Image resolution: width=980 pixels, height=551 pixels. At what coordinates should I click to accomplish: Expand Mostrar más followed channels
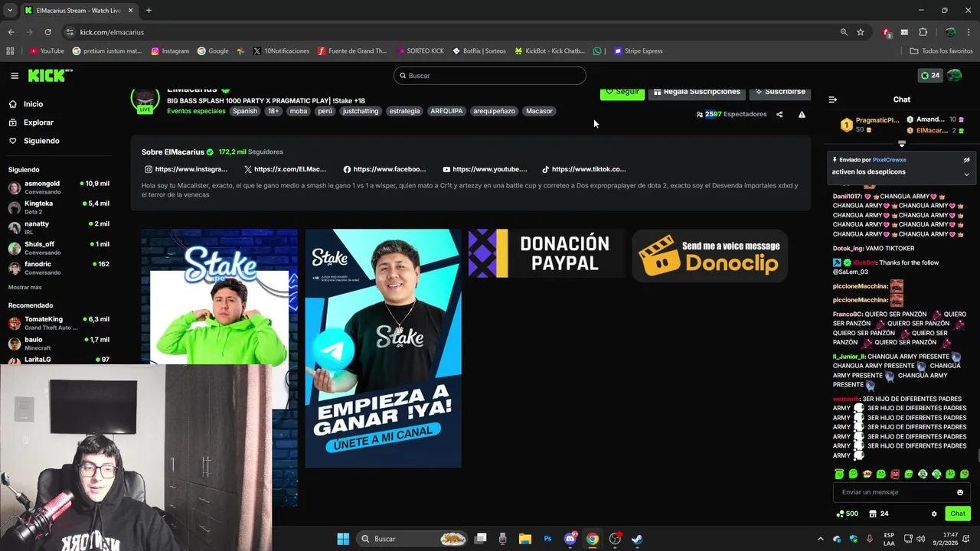(x=25, y=287)
